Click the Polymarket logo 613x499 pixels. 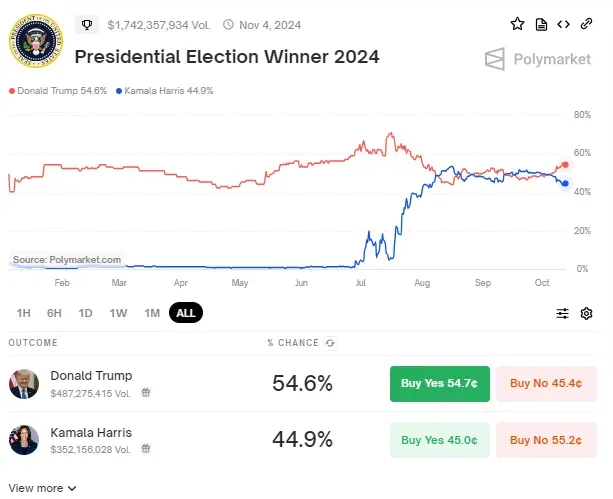[538, 59]
